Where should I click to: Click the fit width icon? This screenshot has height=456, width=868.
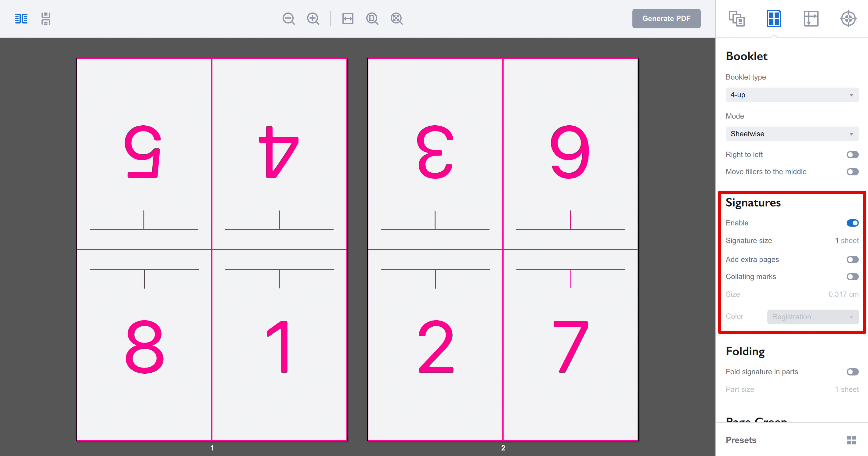[348, 19]
